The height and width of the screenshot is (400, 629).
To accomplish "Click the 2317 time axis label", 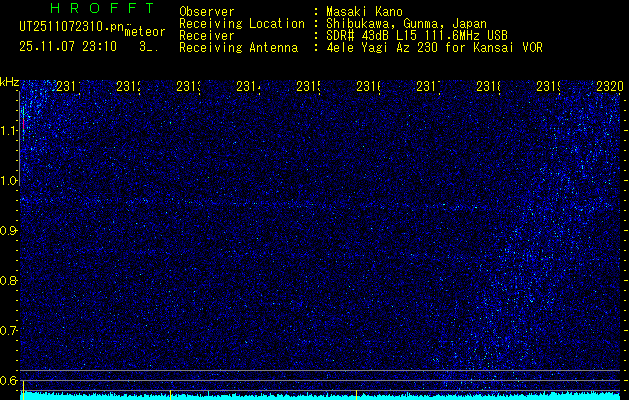I will (x=428, y=87).
